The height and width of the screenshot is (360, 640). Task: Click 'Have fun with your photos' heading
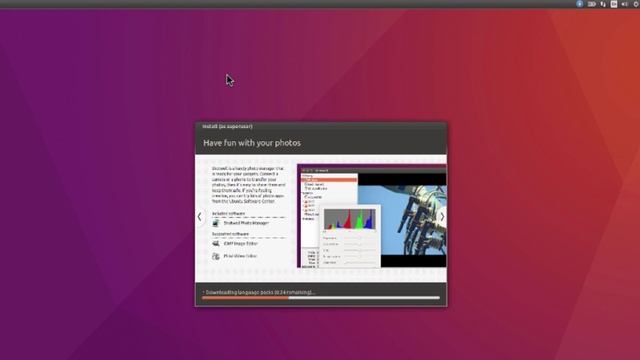point(252,143)
